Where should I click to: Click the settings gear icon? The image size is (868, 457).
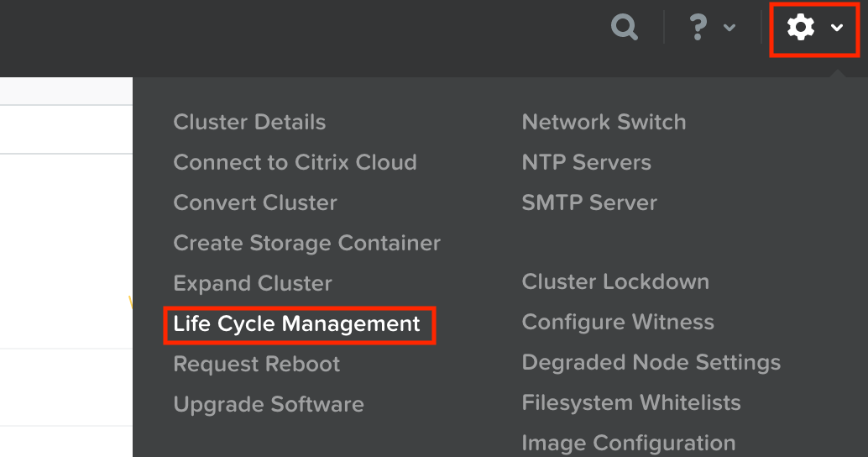801,28
